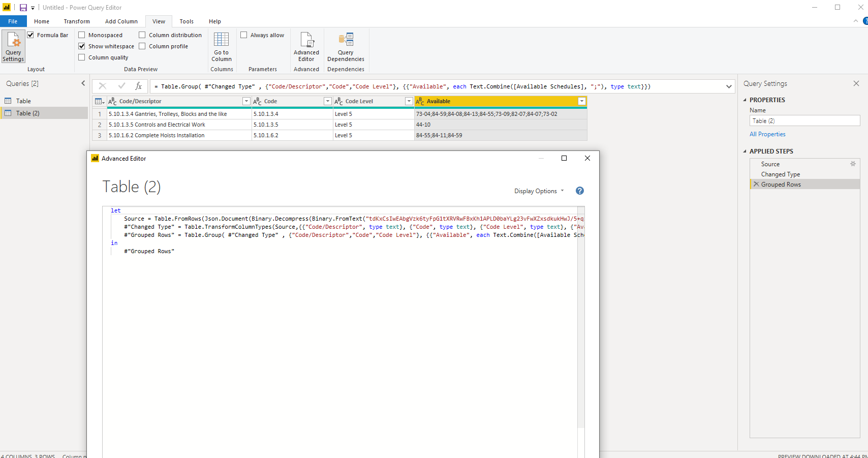This screenshot has width=868, height=458.
Task: Select the Table query icon
Action: point(8,101)
